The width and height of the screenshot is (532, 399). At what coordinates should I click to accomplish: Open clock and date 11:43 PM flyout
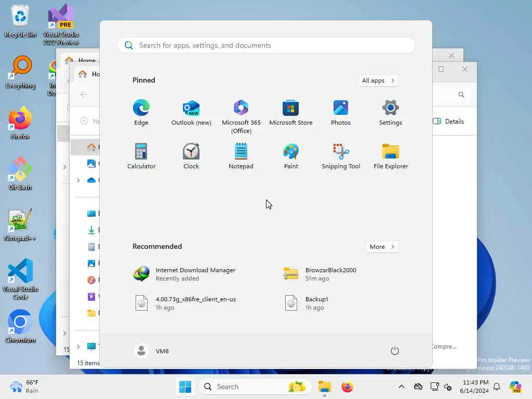[x=475, y=387]
